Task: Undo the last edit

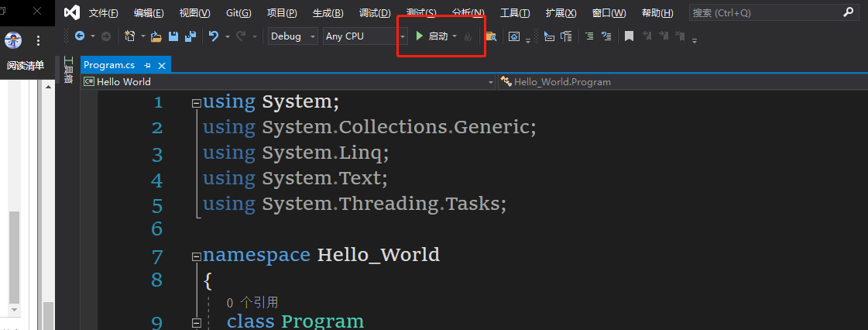Action: click(x=214, y=36)
